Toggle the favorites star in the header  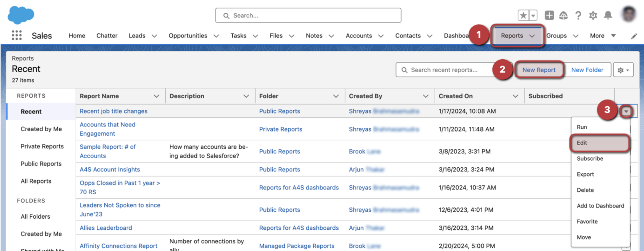click(523, 16)
